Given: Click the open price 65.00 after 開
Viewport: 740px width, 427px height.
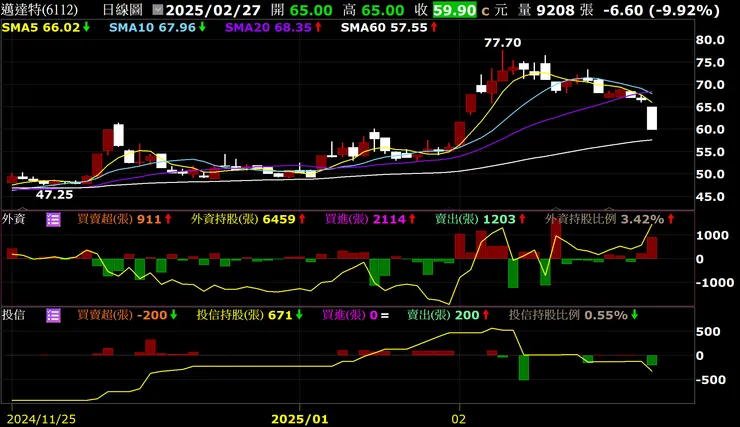Looking at the screenshot, I should point(311,10).
